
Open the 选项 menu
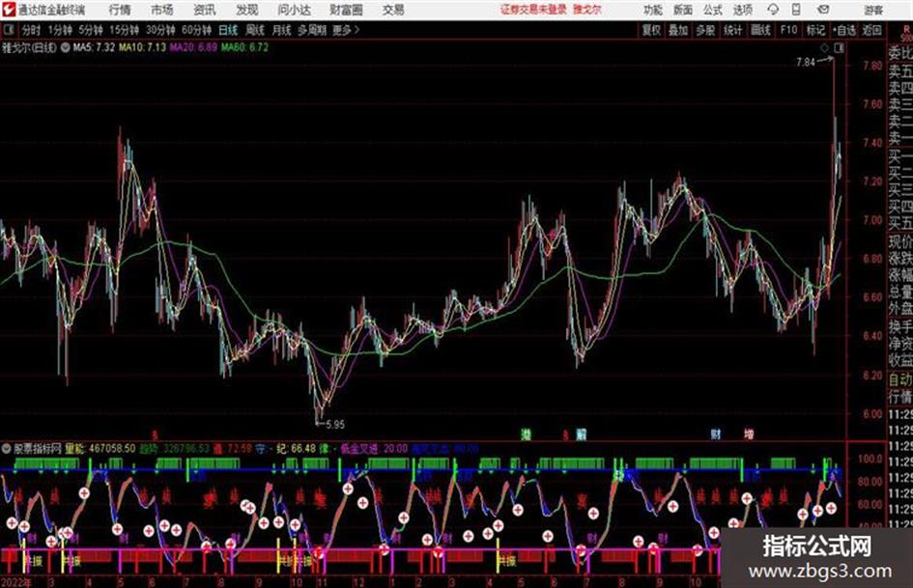743,10
